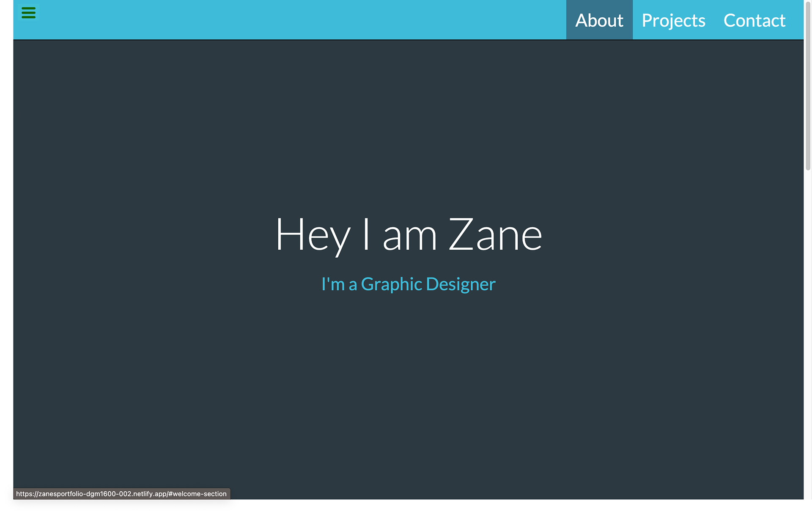Click the 'Hey I am Zane' heading
Screen dimensions: 812x515
pos(408,235)
